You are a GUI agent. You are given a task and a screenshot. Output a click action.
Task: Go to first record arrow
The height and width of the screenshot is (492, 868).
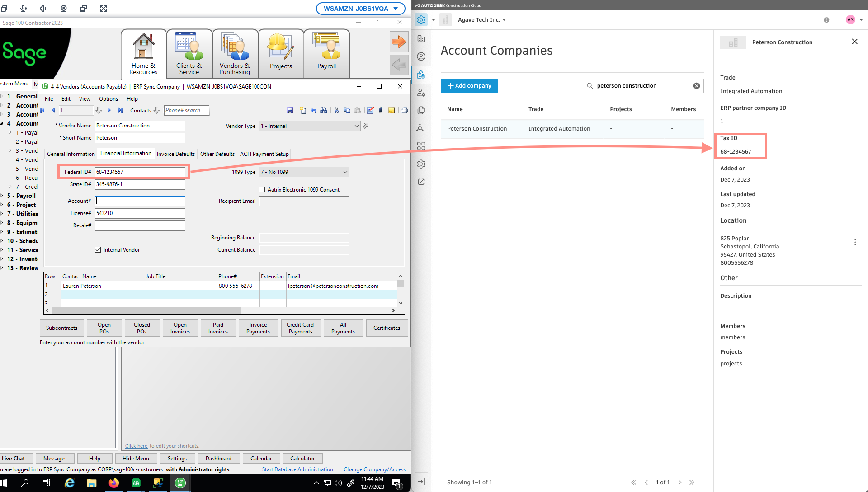point(42,110)
